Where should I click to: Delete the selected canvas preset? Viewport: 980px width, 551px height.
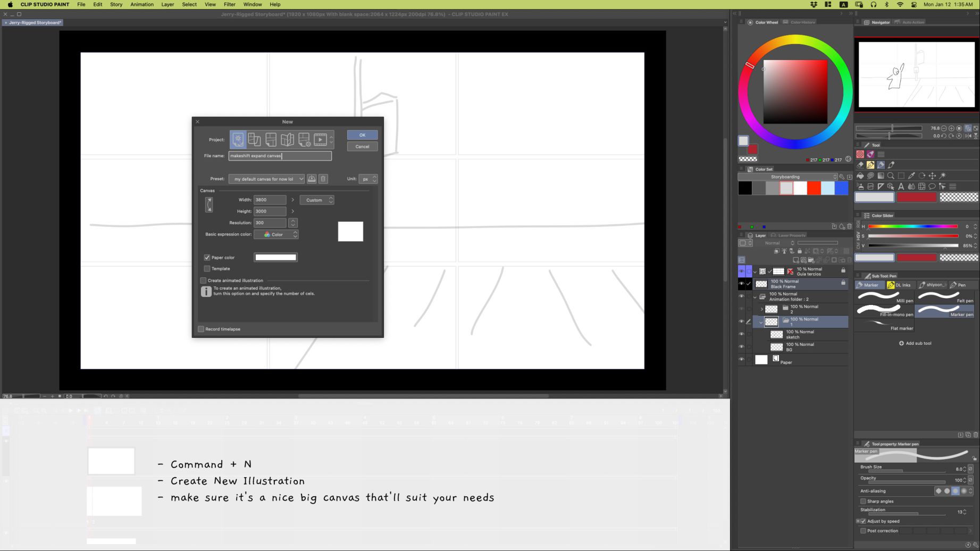[323, 179]
